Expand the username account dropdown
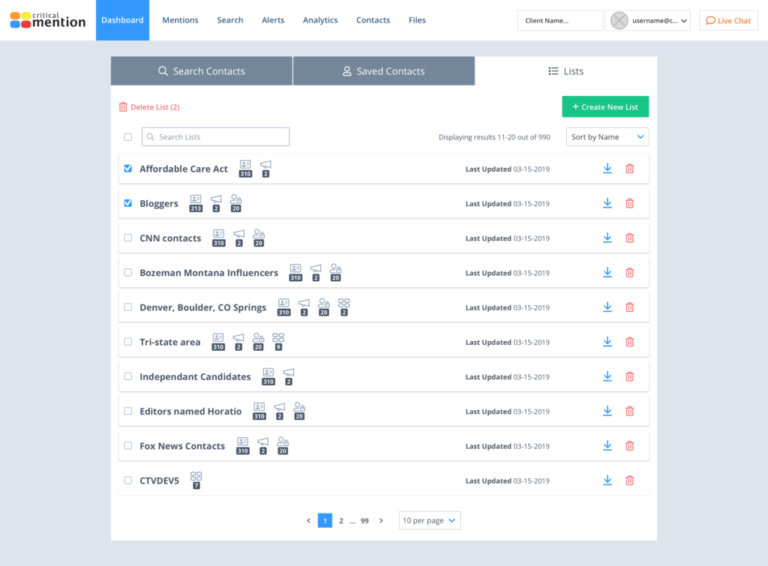The image size is (768, 566). tap(650, 20)
